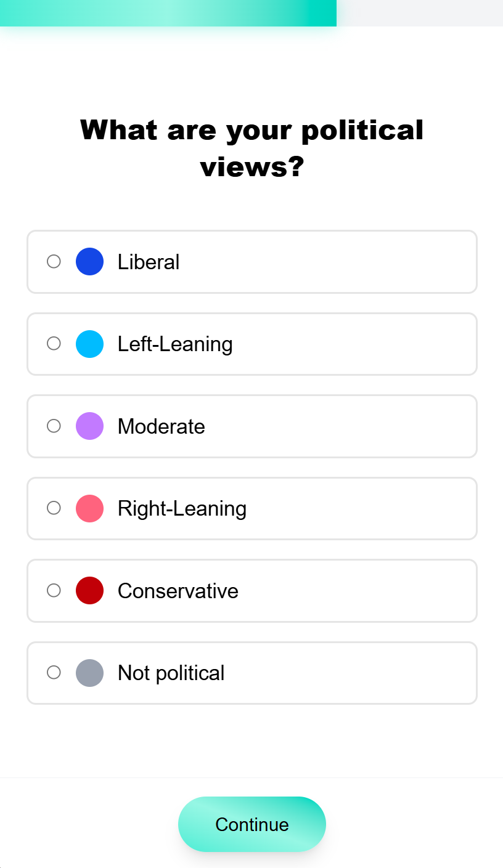This screenshot has height=868, width=503.
Task: Choose the Not political answer card
Action: point(251,673)
